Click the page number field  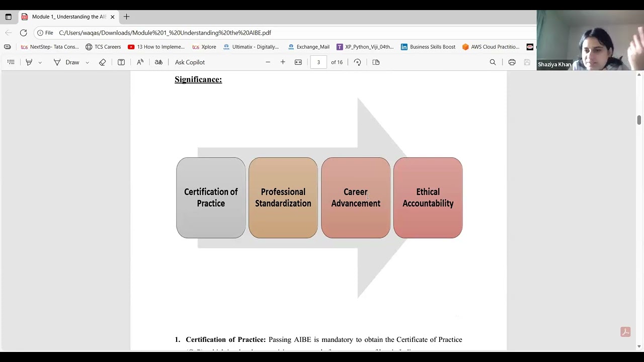click(x=318, y=62)
